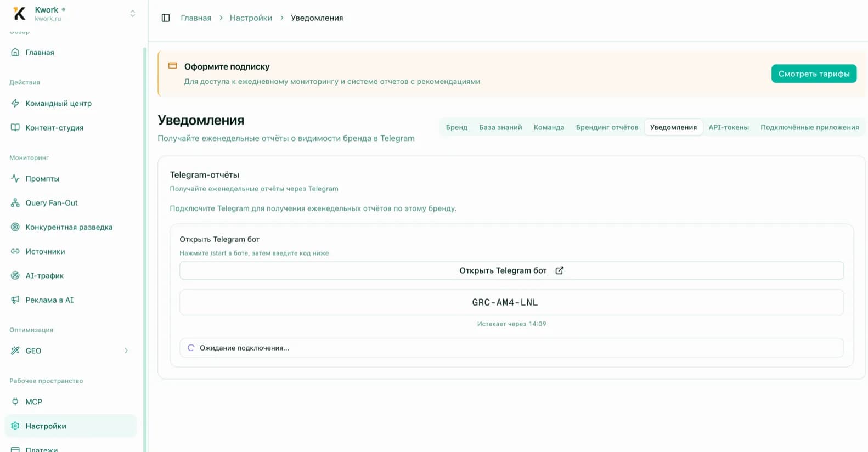Click the home icon beside Главная
The image size is (868, 452).
point(15,53)
